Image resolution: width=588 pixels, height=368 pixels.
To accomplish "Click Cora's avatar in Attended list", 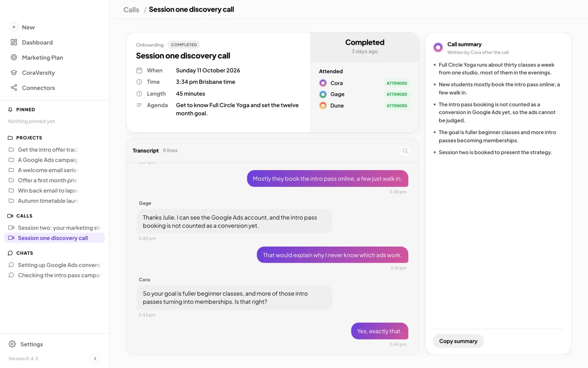I will click(x=323, y=83).
